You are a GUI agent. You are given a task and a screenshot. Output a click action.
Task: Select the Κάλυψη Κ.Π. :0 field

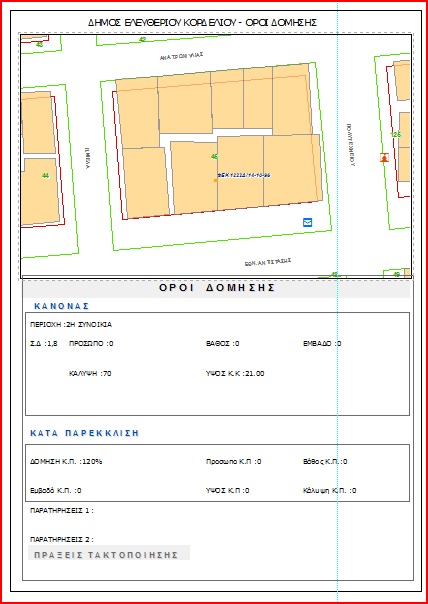coord(330,491)
